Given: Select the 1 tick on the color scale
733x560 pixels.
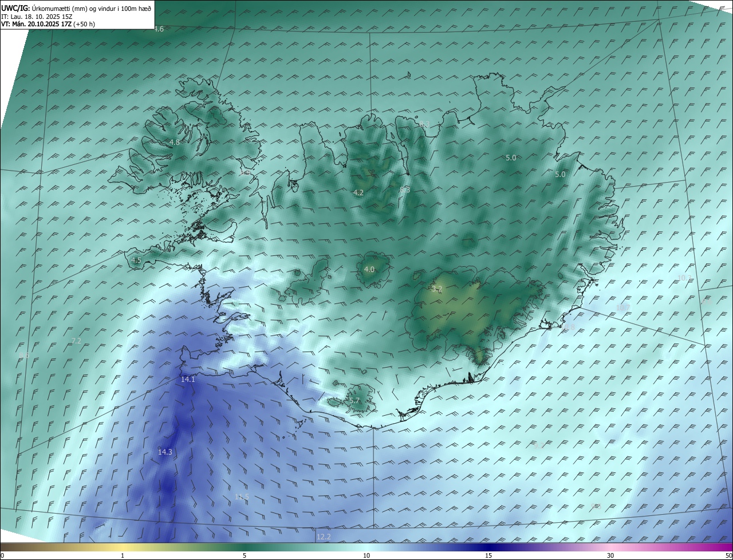Looking at the screenshot, I should click(123, 556).
